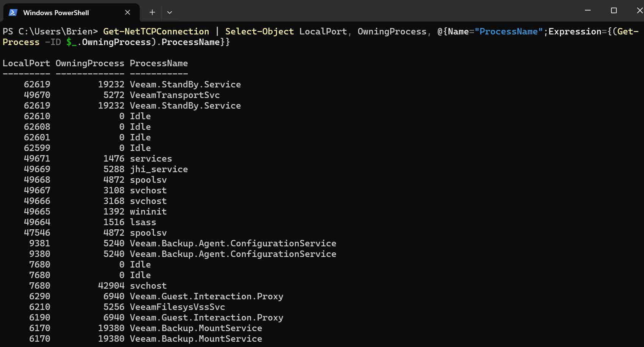Click the blue "ProcessName" string in command

508,31
